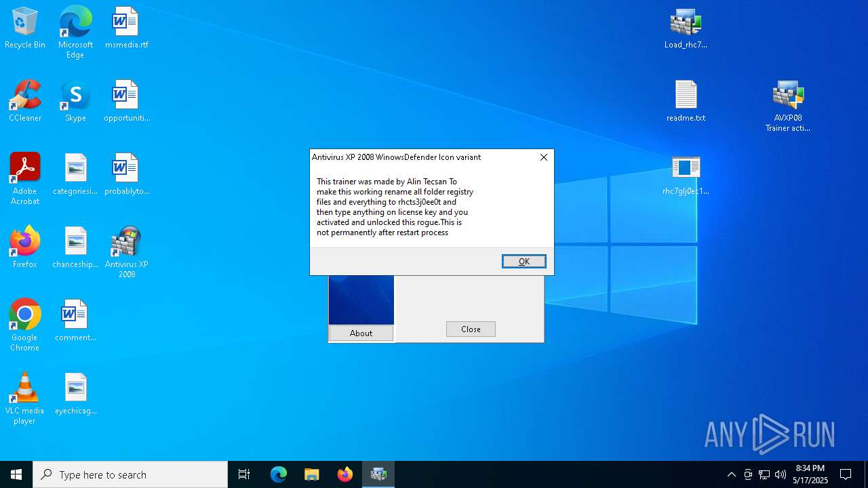Open the readme.txt file icon
868x488 pixels.
pyautogui.click(x=686, y=102)
